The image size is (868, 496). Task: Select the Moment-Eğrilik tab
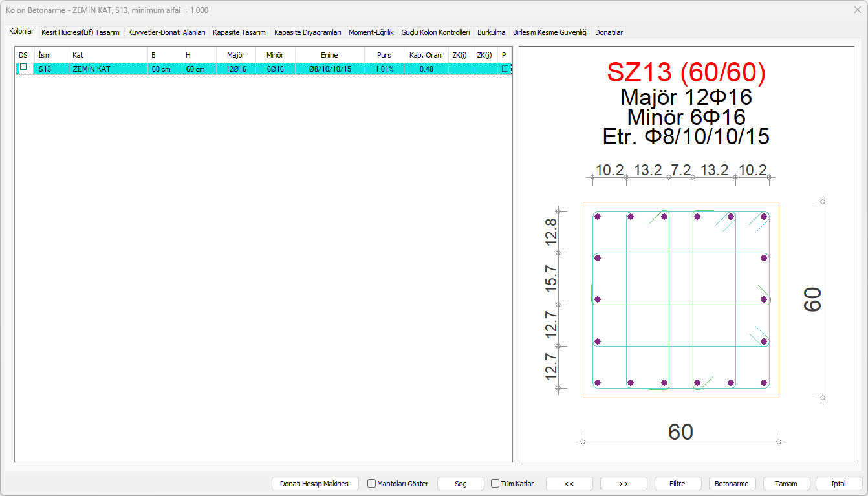pyautogui.click(x=371, y=32)
